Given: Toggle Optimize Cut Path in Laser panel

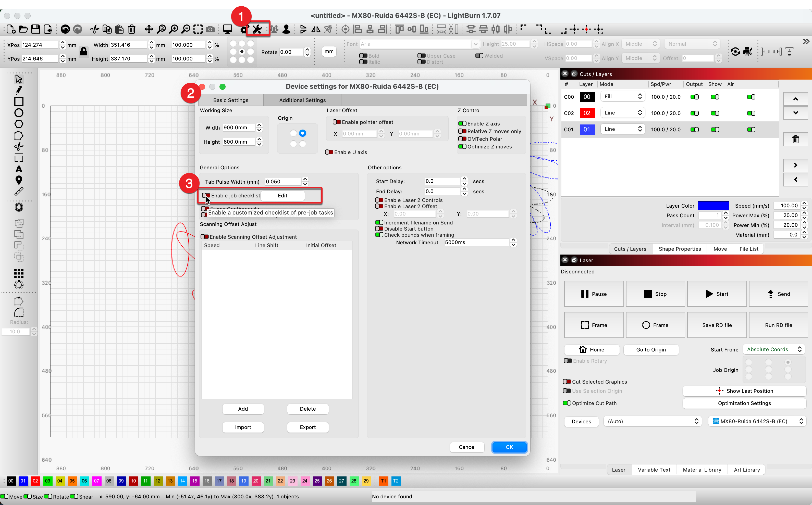Looking at the screenshot, I should click(x=567, y=403).
